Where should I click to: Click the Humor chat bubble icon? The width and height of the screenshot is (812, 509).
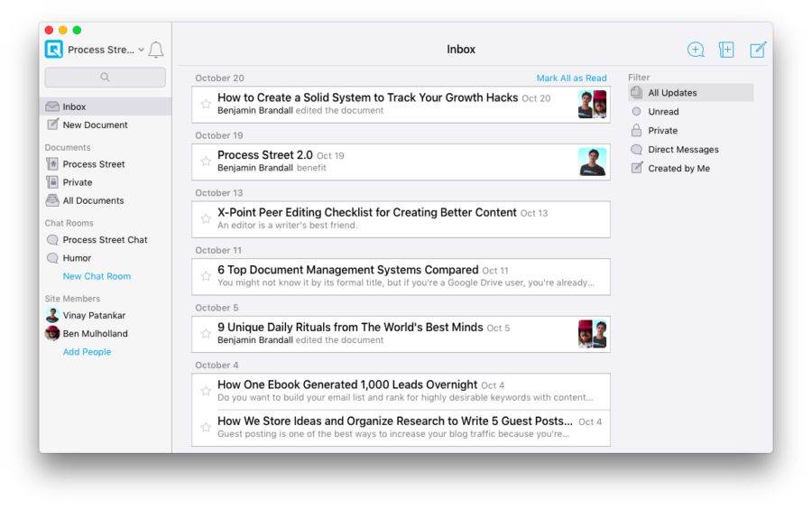coord(52,258)
